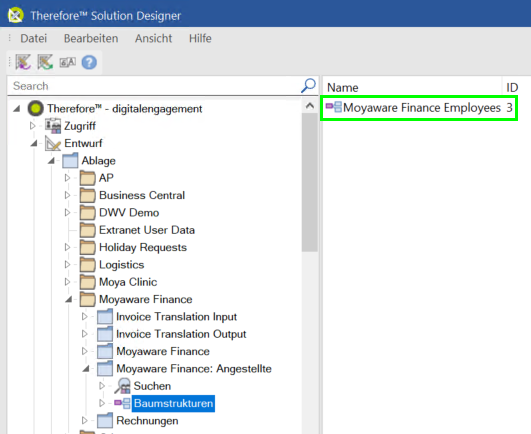Select the Logistics tree item text
This screenshot has width=531, height=434.
(122, 265)
